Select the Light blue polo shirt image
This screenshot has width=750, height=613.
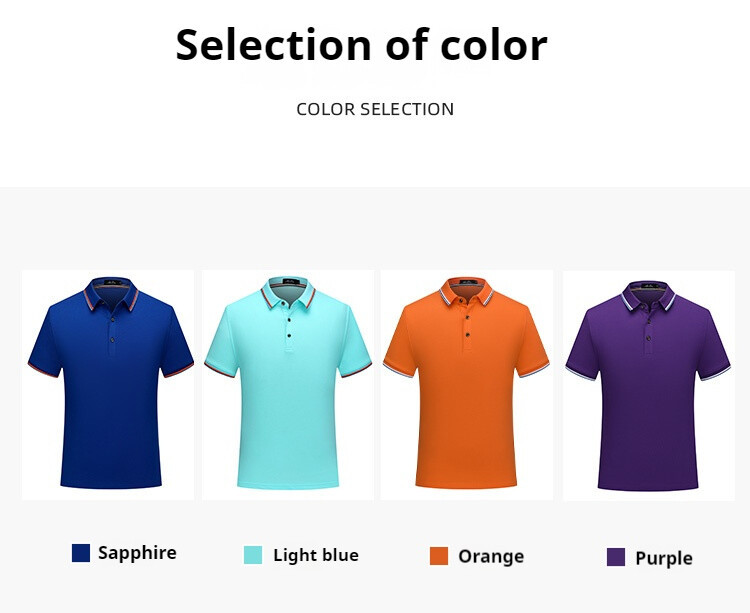coord(288,385)
